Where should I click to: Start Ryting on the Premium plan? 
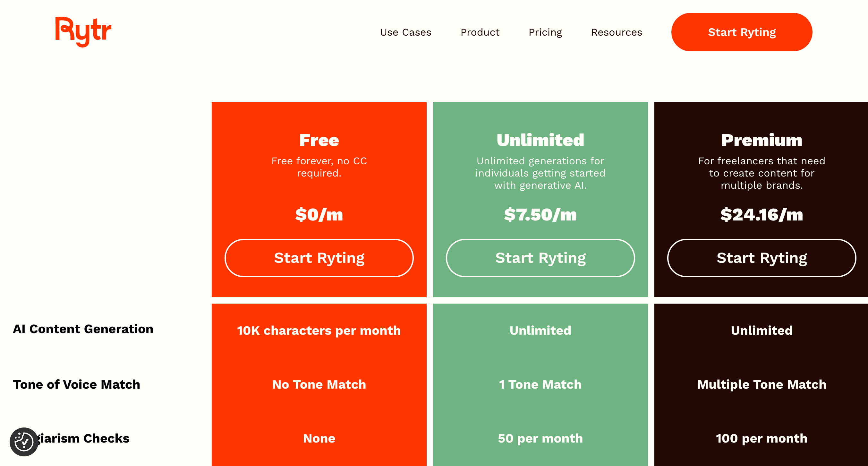tap(761, 258)
